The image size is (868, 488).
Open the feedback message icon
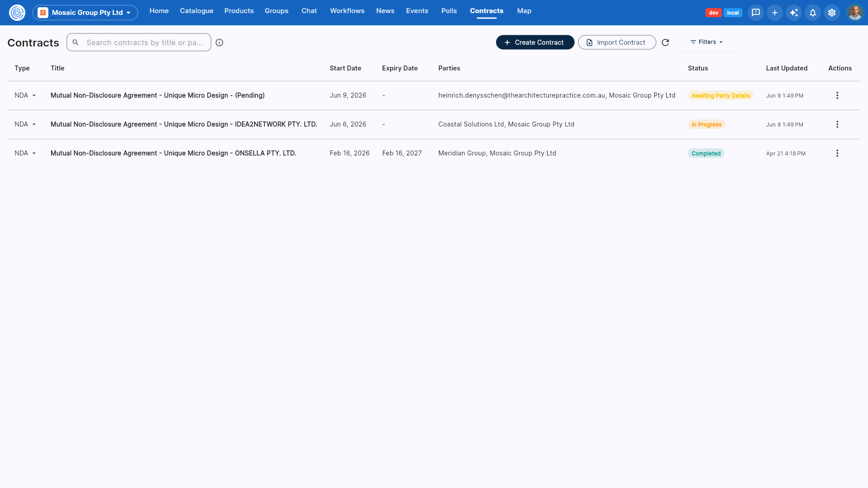tap(755, 13)
